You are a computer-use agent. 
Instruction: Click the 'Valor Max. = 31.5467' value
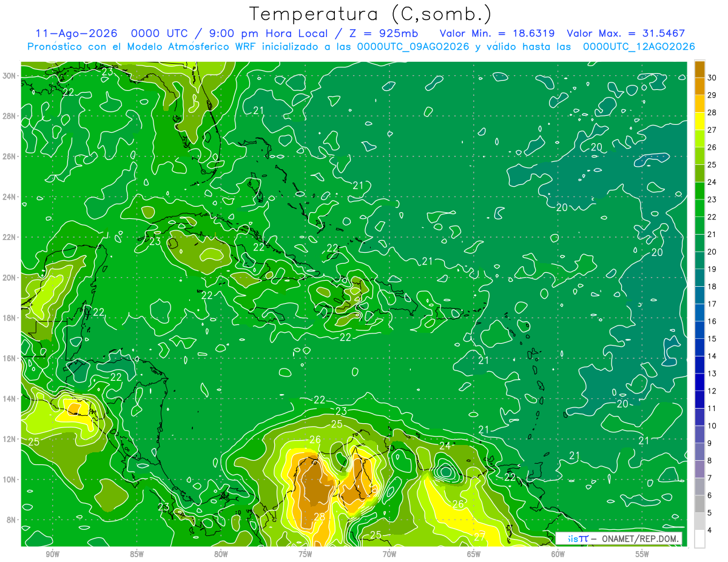pyautogui.click(x=626, y=33)
